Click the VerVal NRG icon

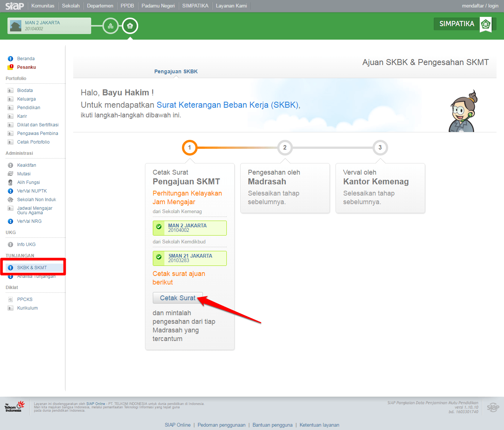coord(10,221)
